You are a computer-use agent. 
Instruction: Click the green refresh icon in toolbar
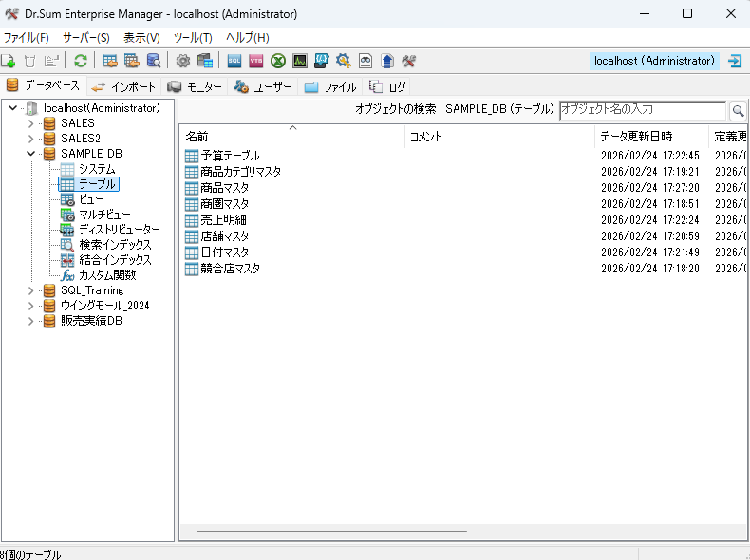(x=81, y=61)
